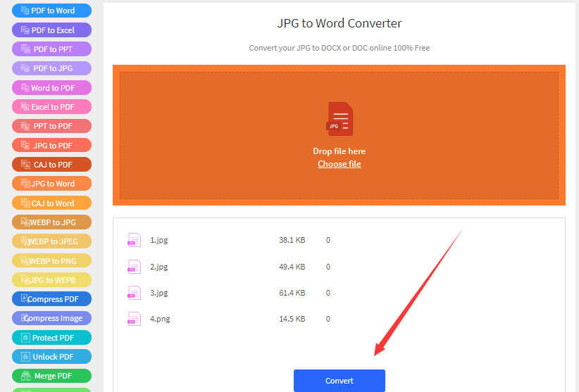This screenshot has width=579, height=392.
Task: Launch the Protect PDF tool
Action: [x=51, y=337]
